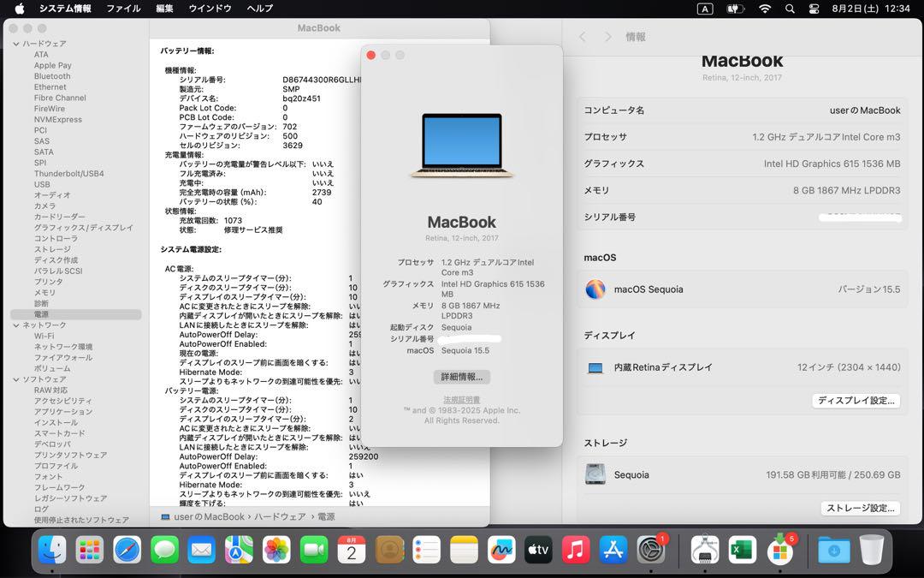Open the Apple menu

(20, 9)
